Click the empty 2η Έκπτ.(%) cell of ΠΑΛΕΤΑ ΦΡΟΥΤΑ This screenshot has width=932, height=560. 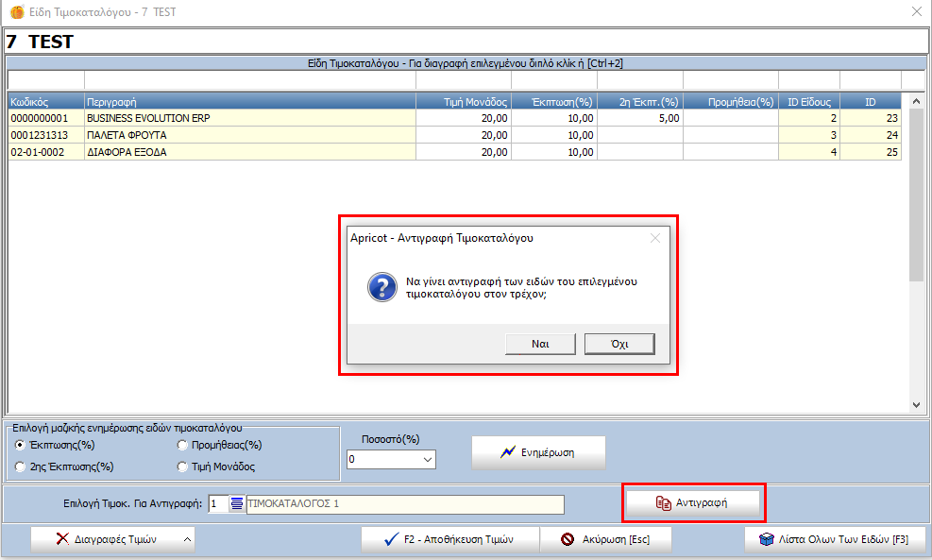pyautogui.click(x=640, y=135)
